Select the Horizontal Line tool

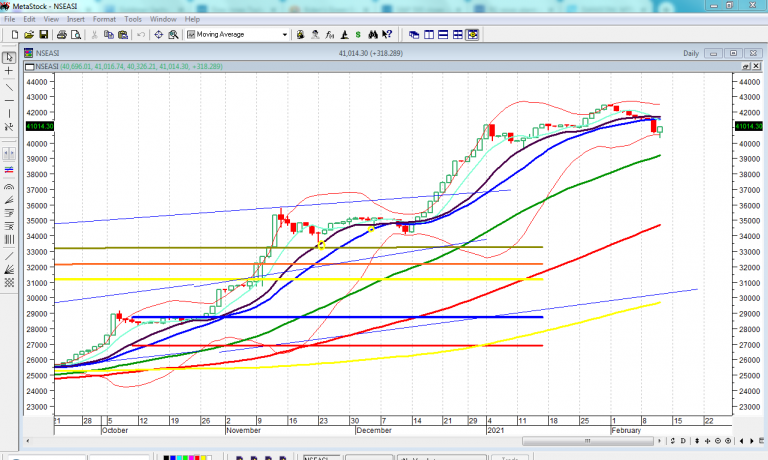pyautogui.click(x=9, y=100)
